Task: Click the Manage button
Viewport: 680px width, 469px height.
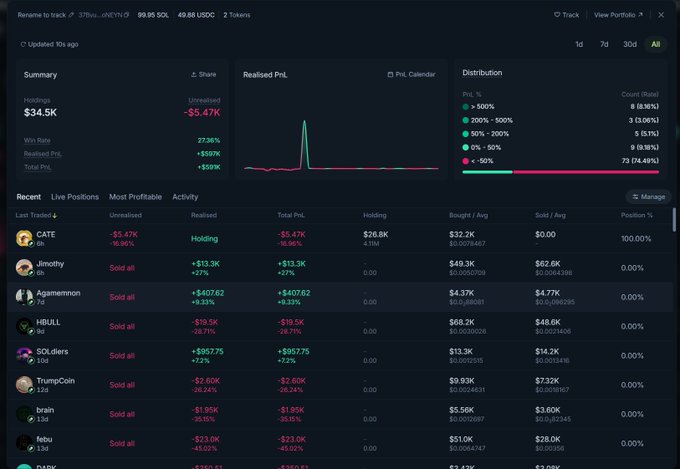Action: [x=648, y=197]
